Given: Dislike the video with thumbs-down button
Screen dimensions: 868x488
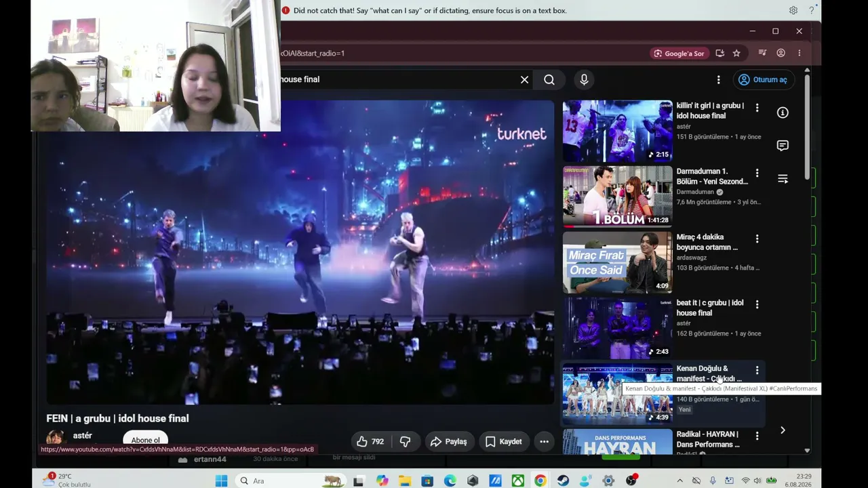Looking at the screenshot, I should point(405,442).
